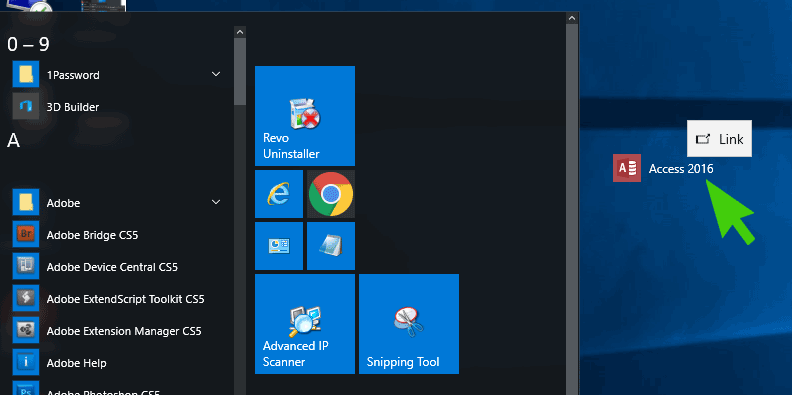Viewport: 792px width, 395px height.
Task: Open the Advanced IP Scanner tile
Action: (305, 324)
